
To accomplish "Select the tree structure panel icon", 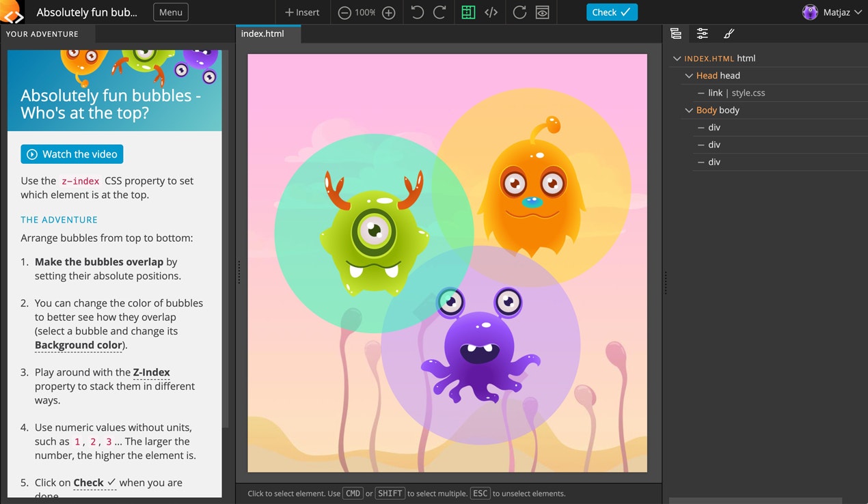I will pyautogui.click(x=676, y=33).
